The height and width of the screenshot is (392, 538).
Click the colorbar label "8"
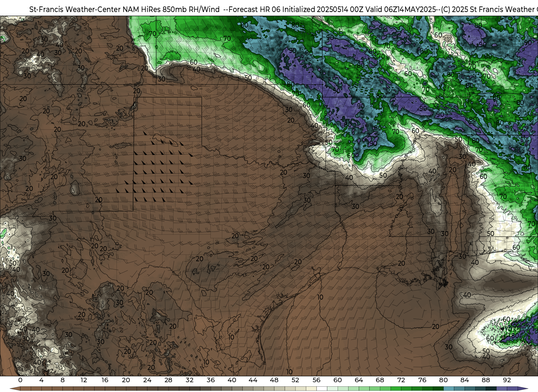click(62, 380)
